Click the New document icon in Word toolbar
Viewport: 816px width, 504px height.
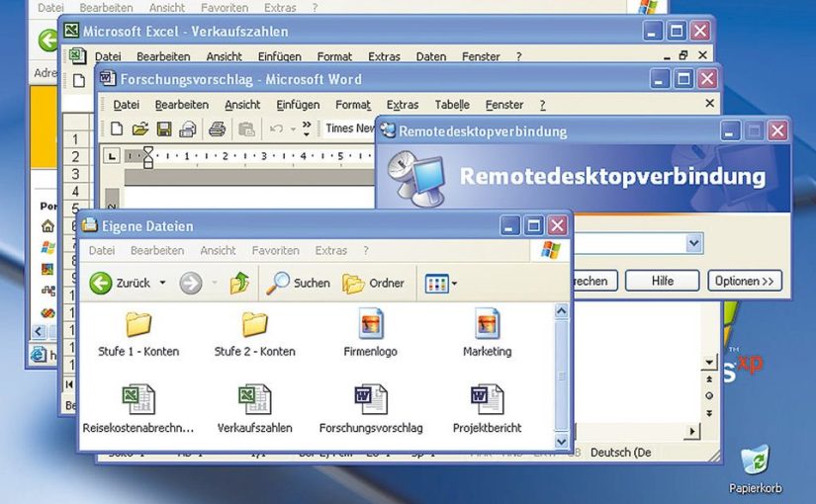point(117,128)
